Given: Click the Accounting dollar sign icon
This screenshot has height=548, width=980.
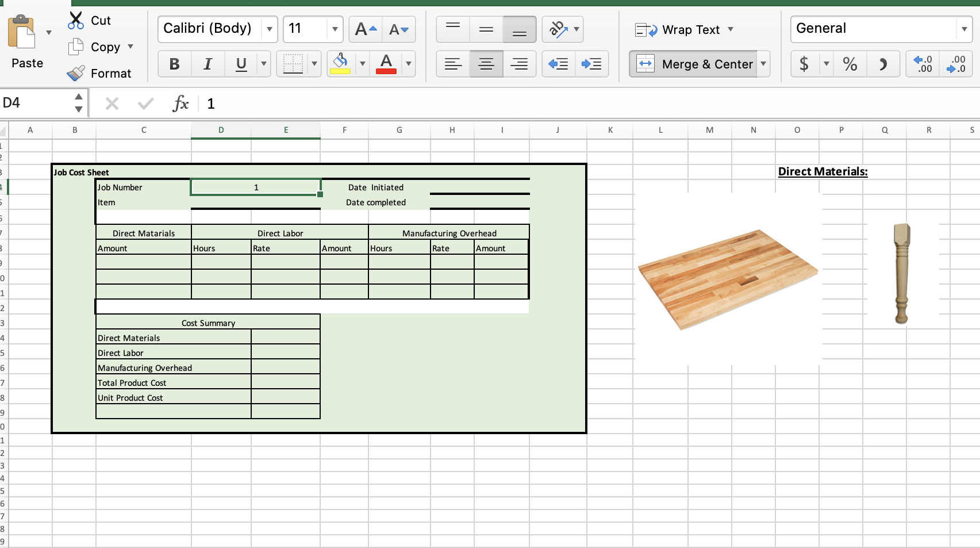Looking at the screenshot, I should tap(803, 64).
